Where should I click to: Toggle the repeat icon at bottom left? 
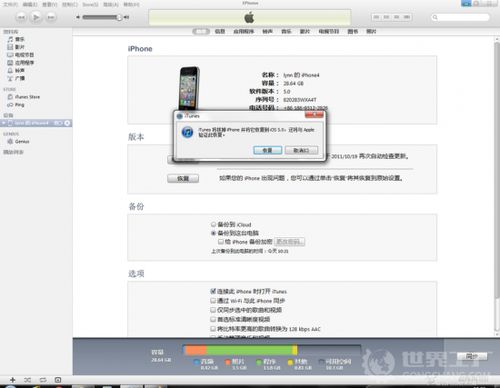point(43,380)
